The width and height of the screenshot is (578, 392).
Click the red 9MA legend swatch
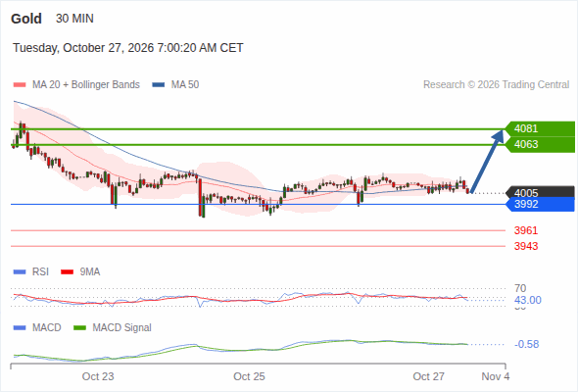tap(67, 272)
